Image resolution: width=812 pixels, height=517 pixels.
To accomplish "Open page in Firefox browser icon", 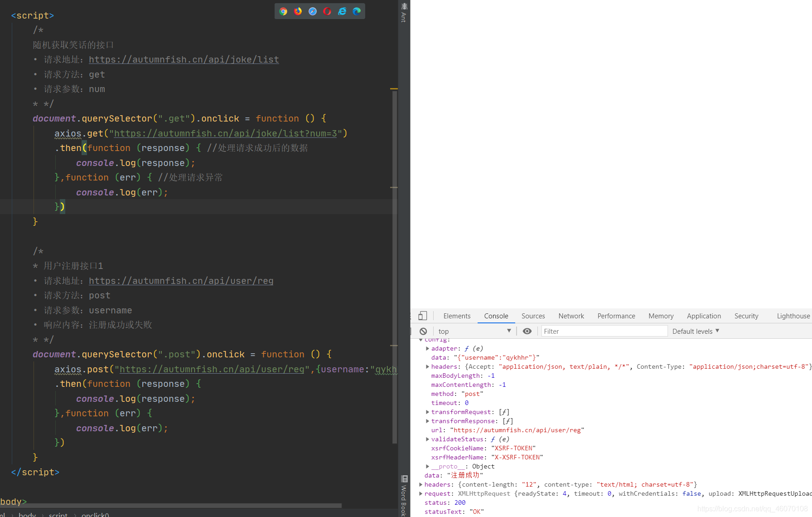I will coord(298,11).
